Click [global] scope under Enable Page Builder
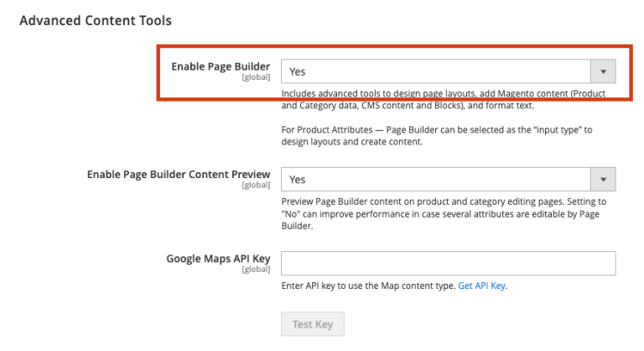 click(256, 77)
